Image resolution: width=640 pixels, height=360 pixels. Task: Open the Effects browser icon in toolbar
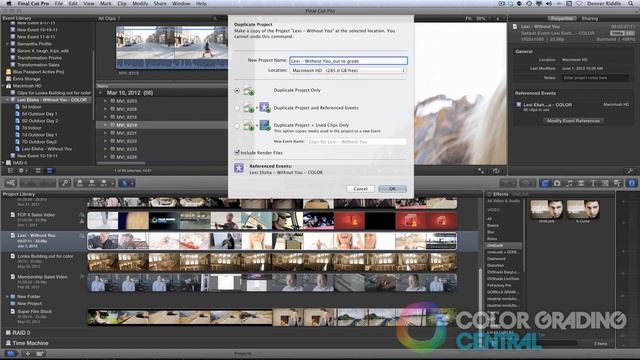[545, 183]
